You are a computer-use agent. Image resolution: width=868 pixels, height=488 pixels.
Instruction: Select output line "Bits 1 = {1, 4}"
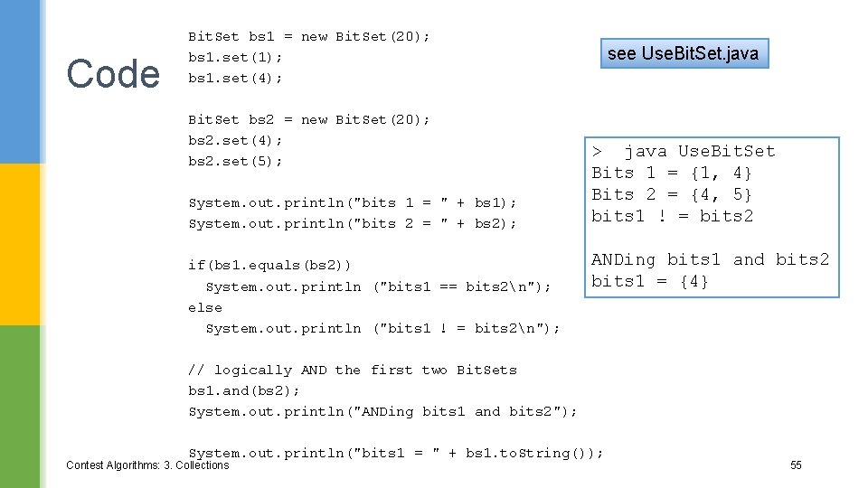[672, 173]
